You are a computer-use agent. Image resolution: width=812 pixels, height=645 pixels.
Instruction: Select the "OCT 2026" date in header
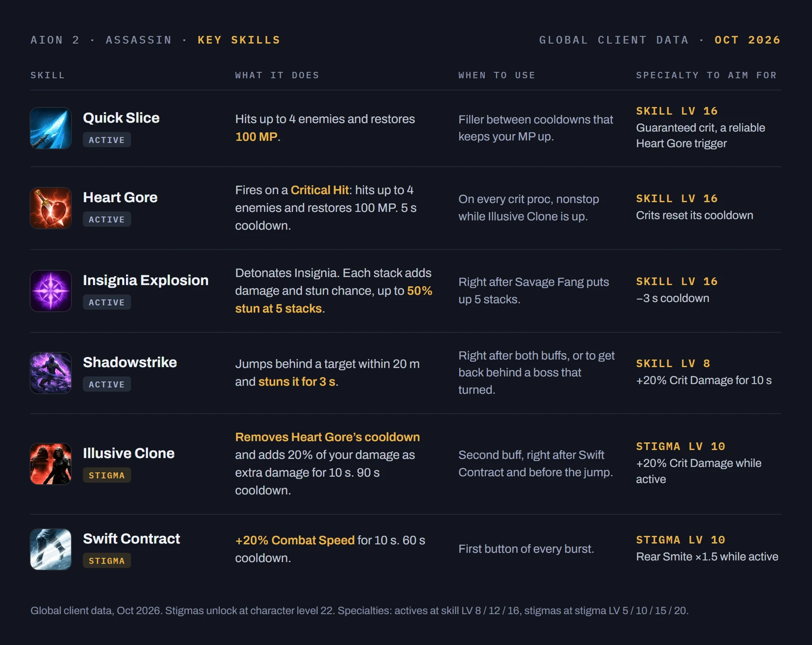(x=748, y=40)
